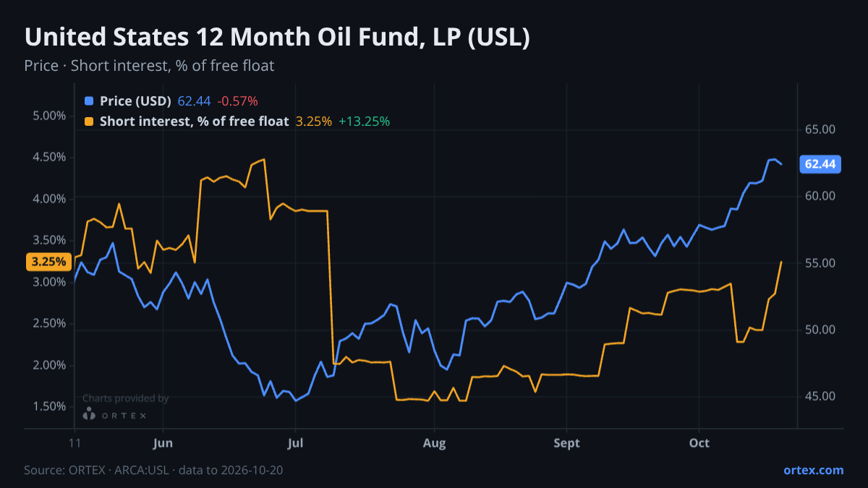868x488 pixels.
Task: Click the 62.44 price value in legend
Action: [x=194, y=101]
